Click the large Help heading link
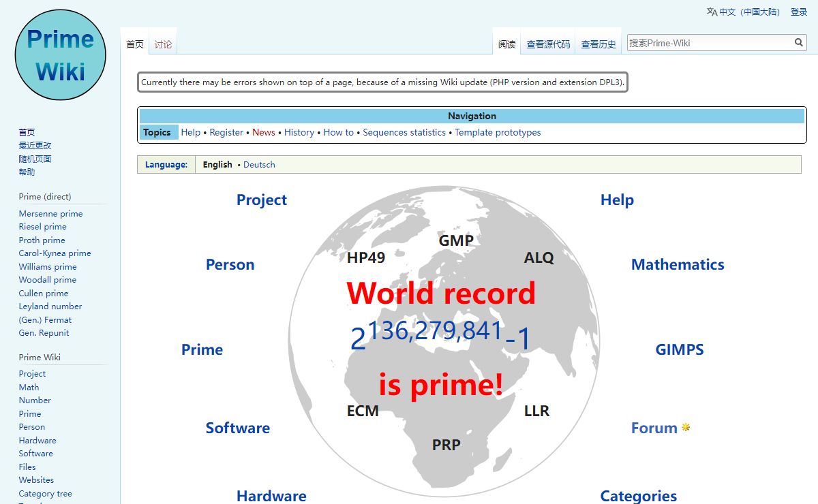 (x=617, y=200)
